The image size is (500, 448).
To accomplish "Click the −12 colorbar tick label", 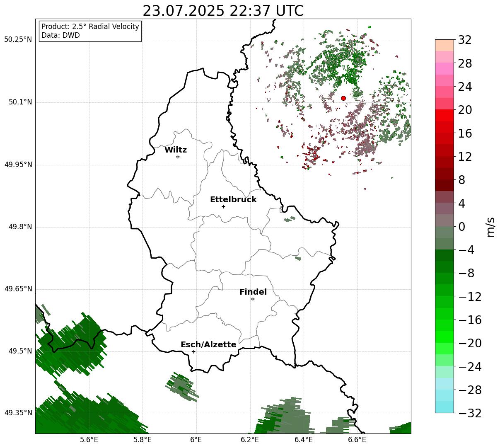I will click(x=470, y=297).
